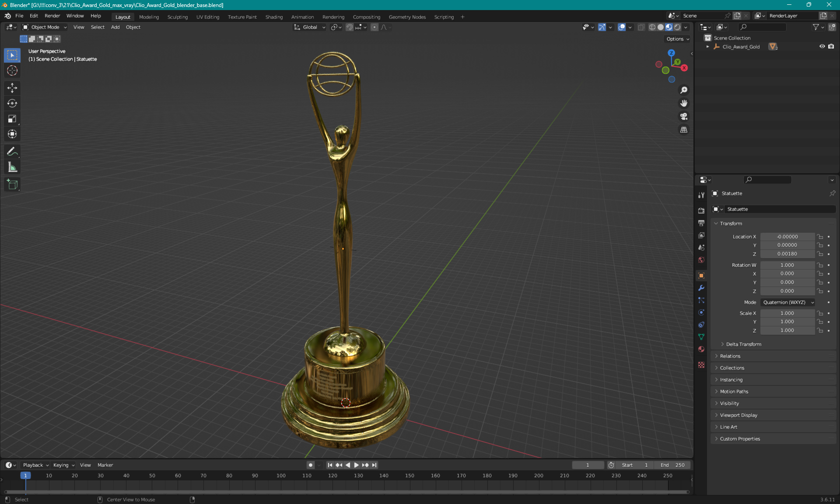Expand the Custom Properties panel
840x504 pixels.
pyautogui.click(x=739, y=439)
